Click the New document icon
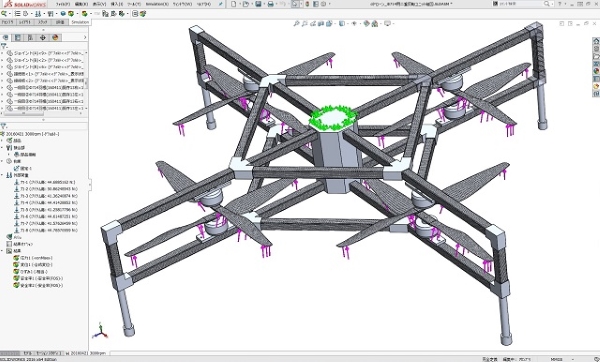 point(233,4)
